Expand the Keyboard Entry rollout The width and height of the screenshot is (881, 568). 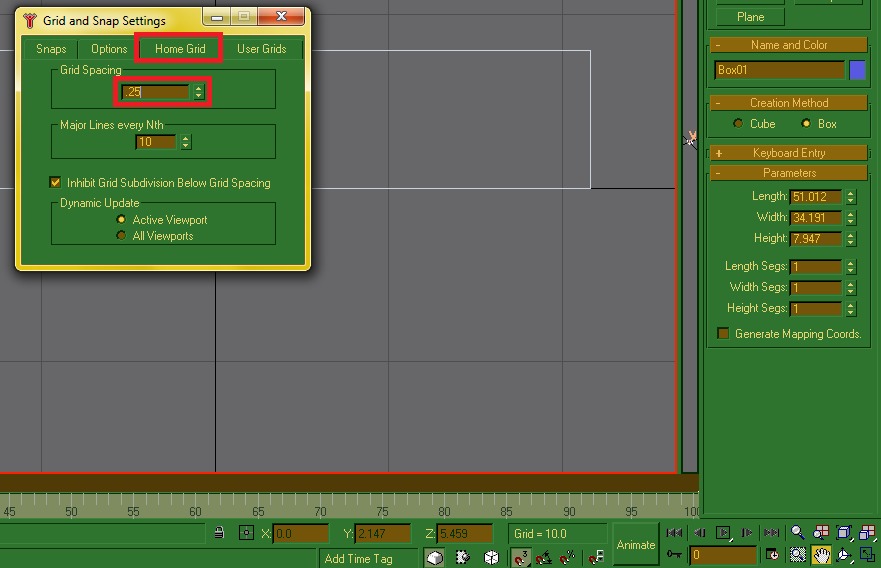[x=789, y=153]
